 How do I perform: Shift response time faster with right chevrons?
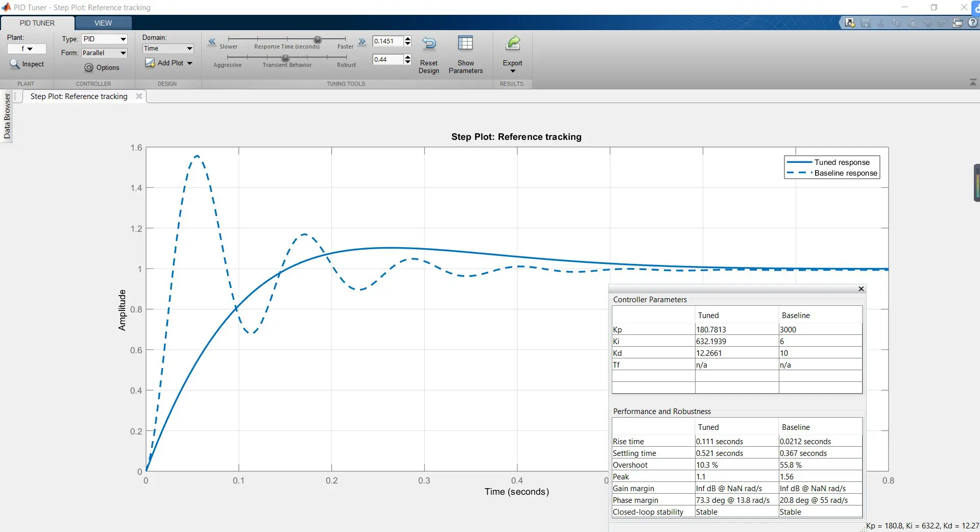(x=362, y=42)
